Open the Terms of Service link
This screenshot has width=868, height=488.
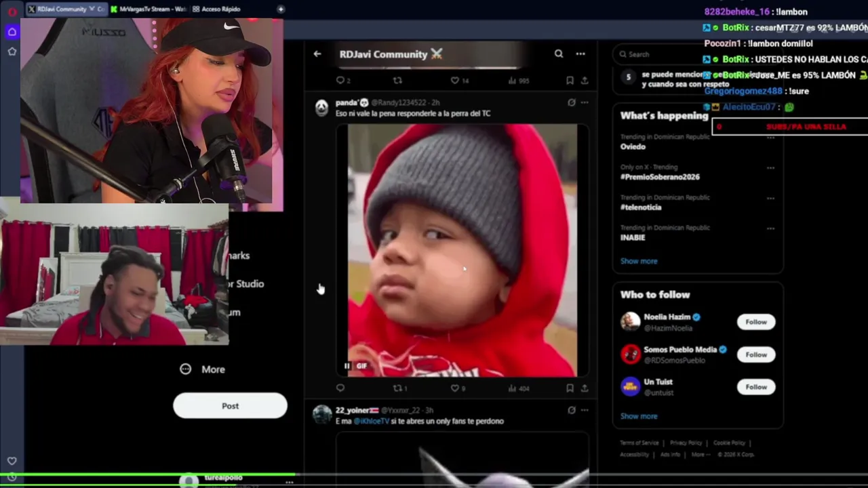click(639, 443)
